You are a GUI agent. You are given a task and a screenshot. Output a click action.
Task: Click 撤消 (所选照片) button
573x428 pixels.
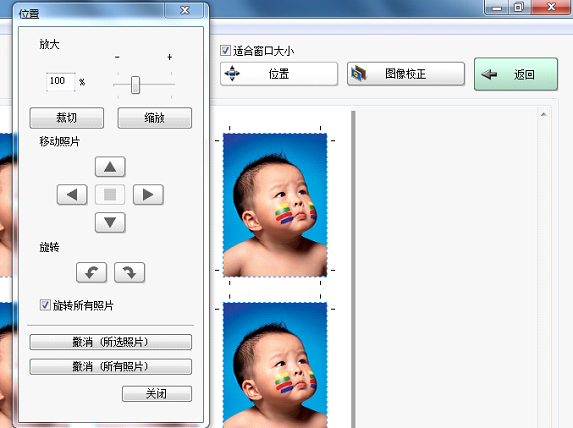[x=110, y=342]
